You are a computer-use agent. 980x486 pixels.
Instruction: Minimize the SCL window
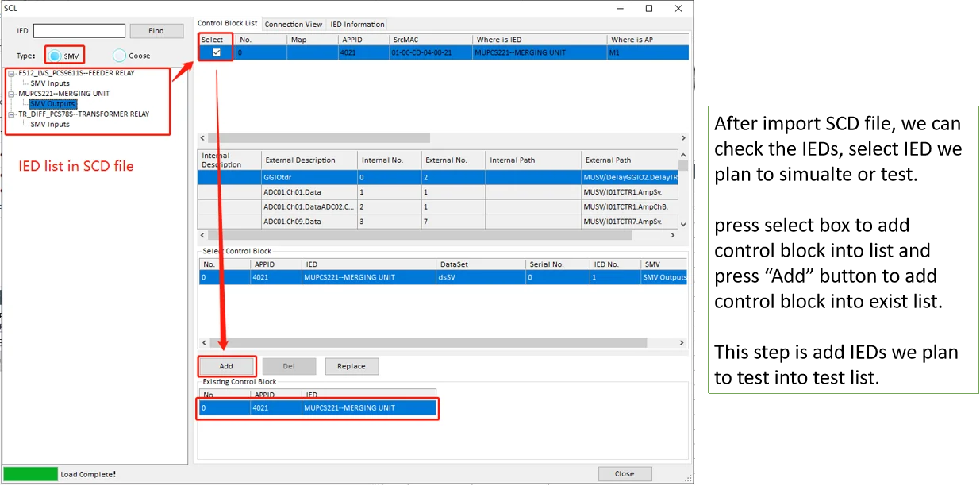(621, 8)
